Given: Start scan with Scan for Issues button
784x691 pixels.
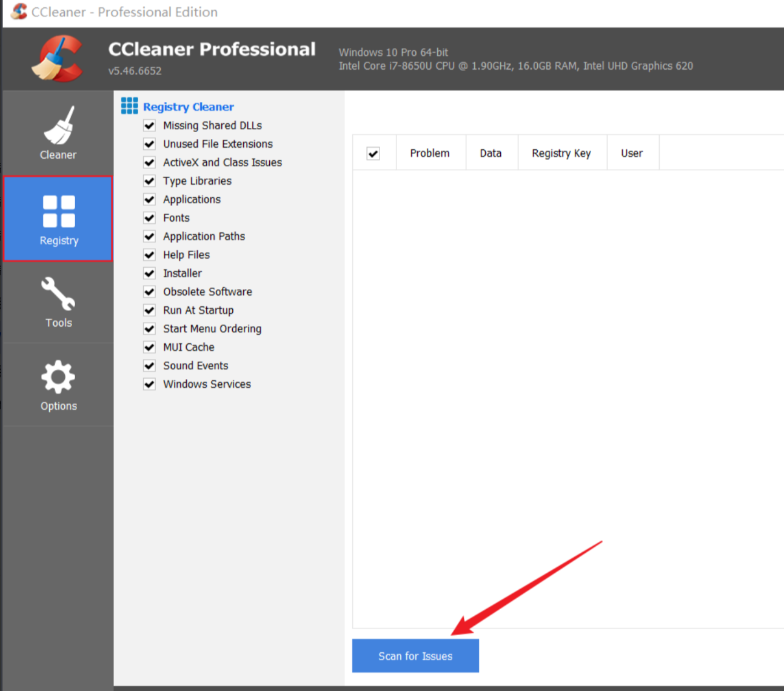Looking at the screenshot, I should tap(415, 656).
